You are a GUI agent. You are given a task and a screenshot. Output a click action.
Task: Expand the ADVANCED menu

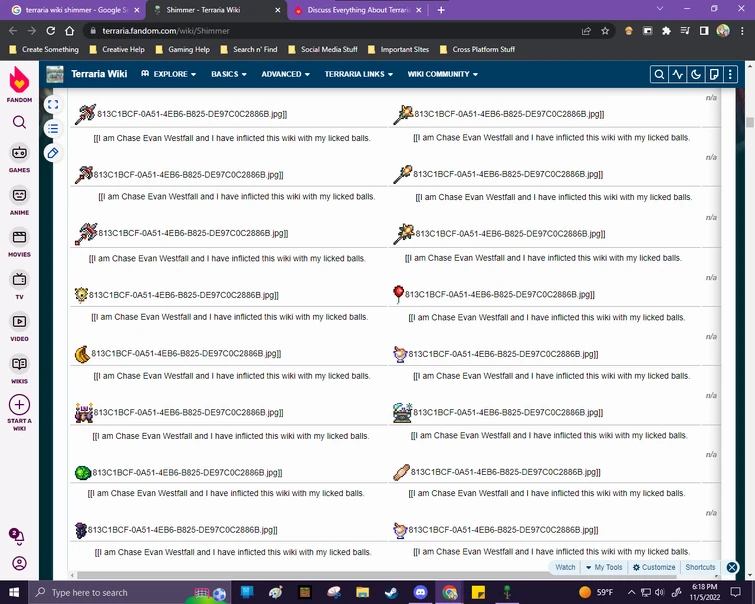pos(286,74)
